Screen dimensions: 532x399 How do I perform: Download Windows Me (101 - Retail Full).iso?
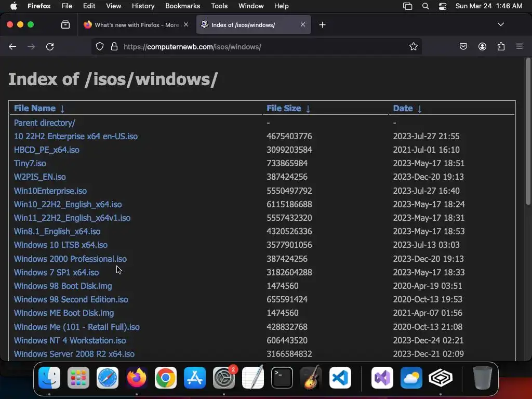coord(77,327)
